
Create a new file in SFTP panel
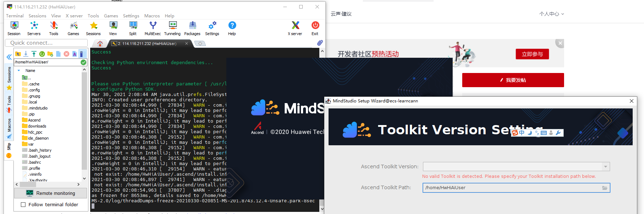click(x=58, y=54)
